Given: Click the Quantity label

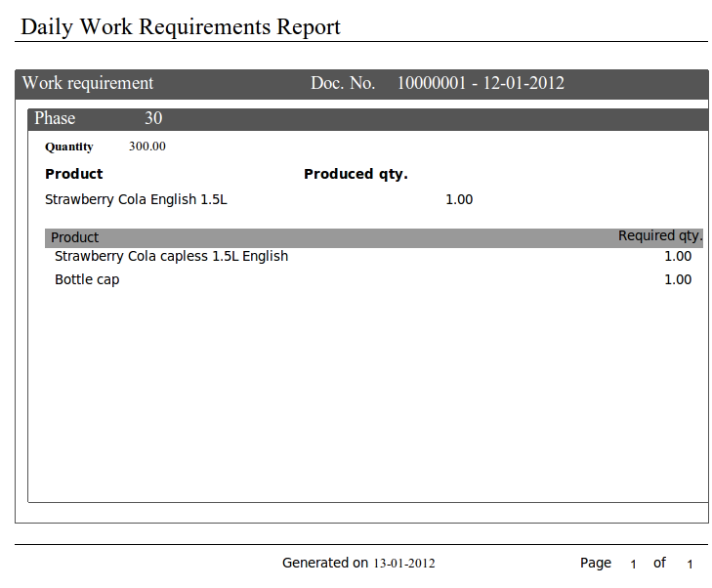Looking at the screenshot, I should [x=69, y=147].
